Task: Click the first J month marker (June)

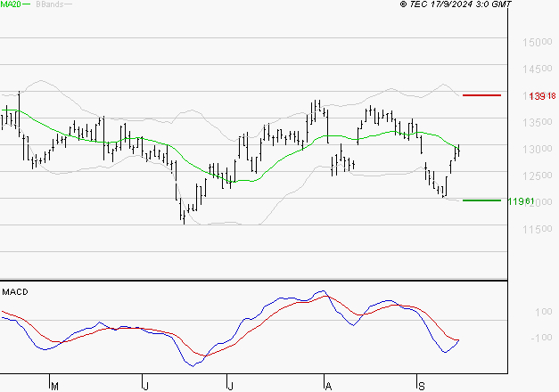Action: point(145,386)
